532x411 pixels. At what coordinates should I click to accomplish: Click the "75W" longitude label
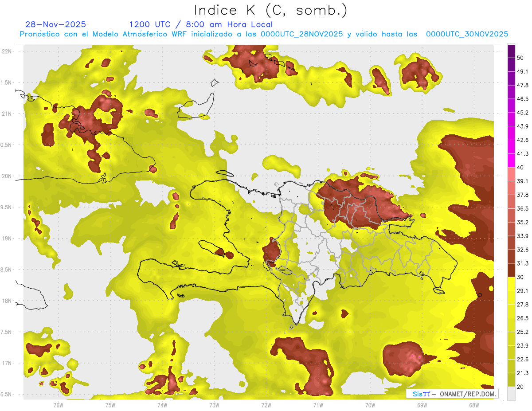tap(110, 405)
